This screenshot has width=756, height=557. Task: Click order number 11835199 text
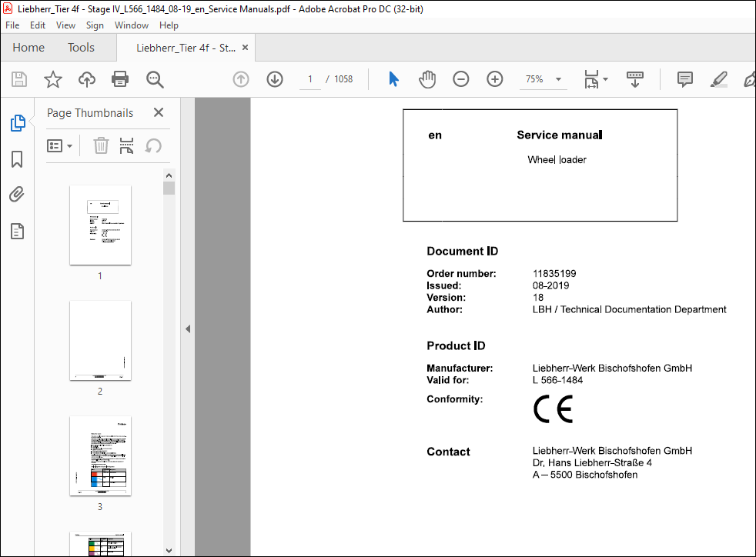tap(554, 274)
